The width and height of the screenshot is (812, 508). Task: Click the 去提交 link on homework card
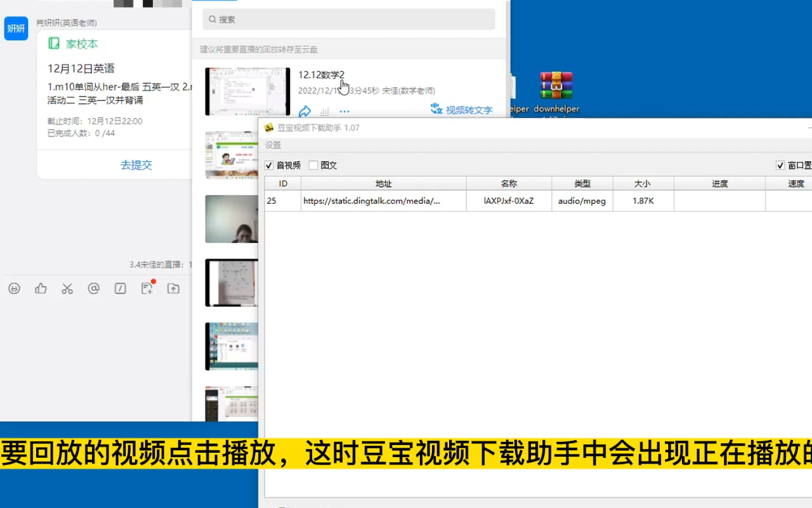(136, 165)
